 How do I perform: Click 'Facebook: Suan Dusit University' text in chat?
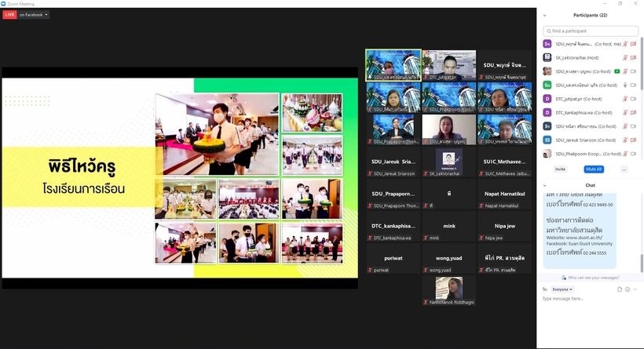(x=579, y=244)
